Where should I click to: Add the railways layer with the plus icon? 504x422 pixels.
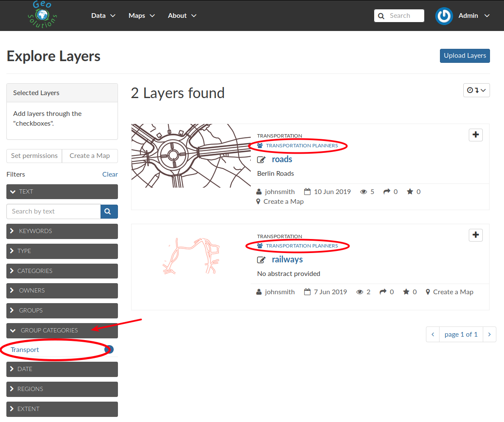click(476, 235)
